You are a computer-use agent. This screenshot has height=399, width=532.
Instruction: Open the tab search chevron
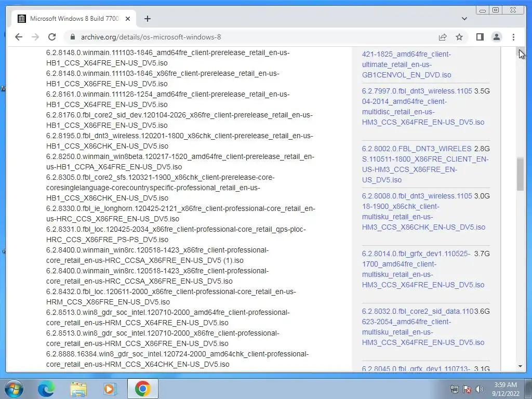click(464, 19)
